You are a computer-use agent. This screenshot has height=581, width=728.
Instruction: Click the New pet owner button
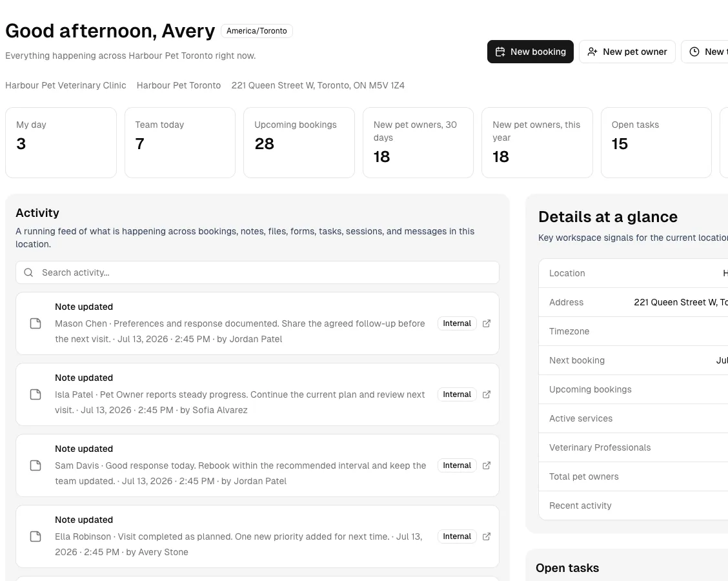click(627, 52)
